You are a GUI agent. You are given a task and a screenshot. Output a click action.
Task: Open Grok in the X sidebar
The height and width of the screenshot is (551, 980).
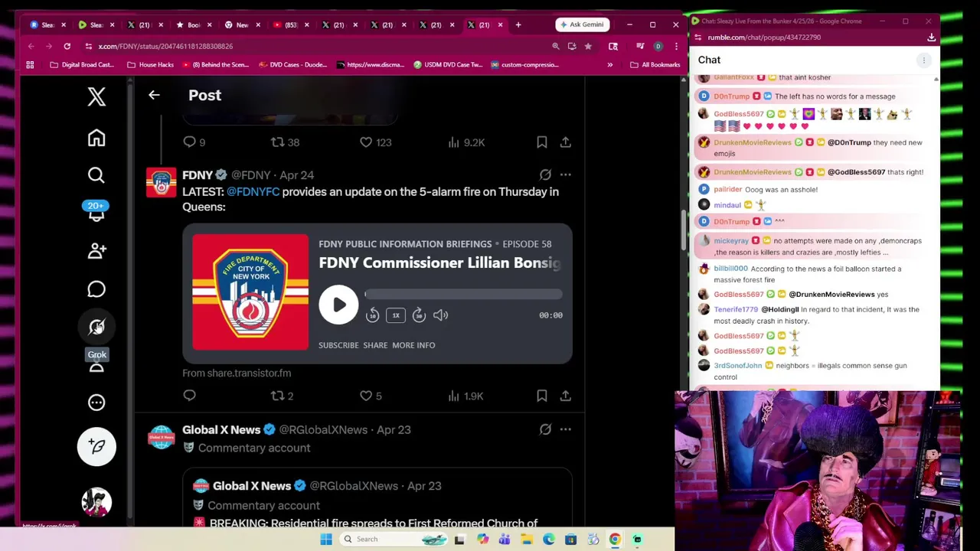point(96,327)
